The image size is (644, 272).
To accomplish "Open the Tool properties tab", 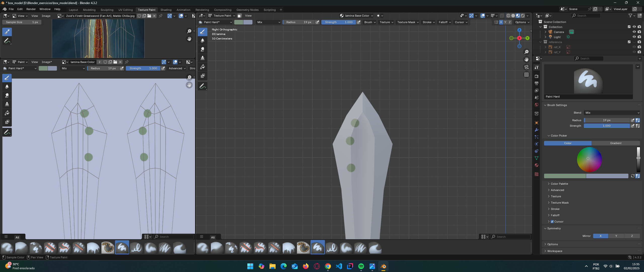I will tap(537, 67).
